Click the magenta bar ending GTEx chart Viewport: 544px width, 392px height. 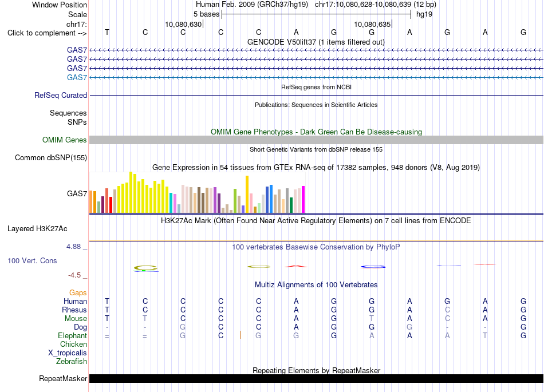(x=303, y=199)
